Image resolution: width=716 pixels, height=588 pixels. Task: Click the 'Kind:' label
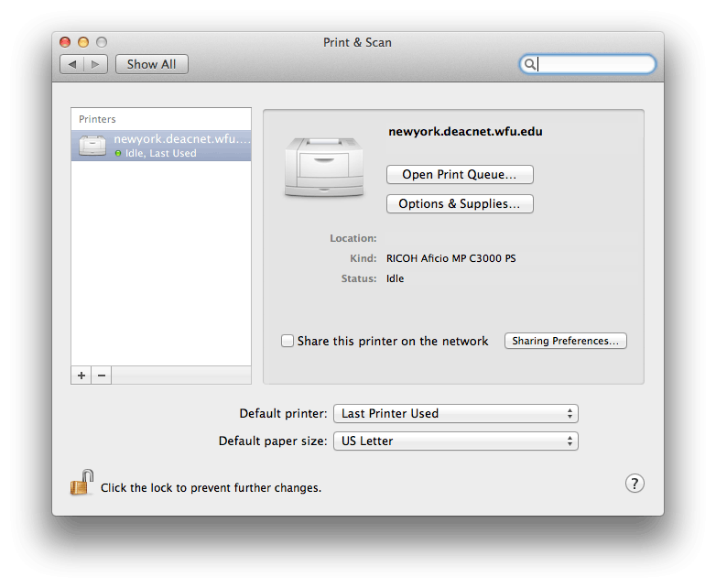click(x=363, y=258)
